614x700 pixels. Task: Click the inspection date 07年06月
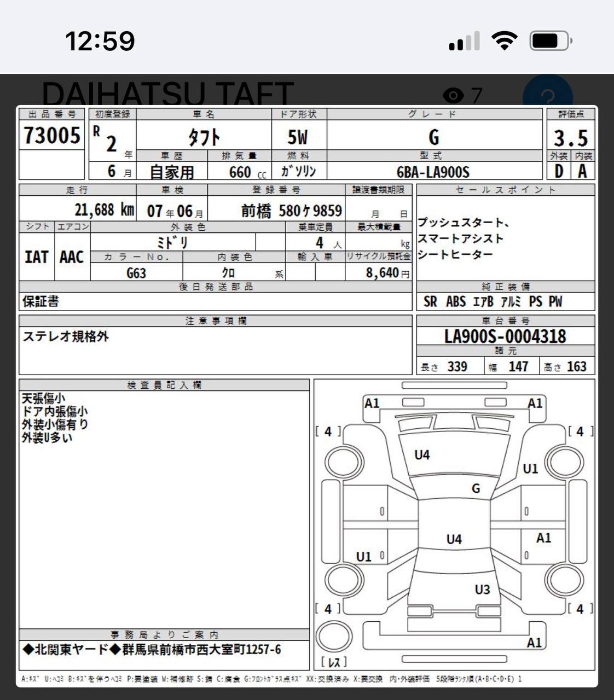[x=175, y=211]
